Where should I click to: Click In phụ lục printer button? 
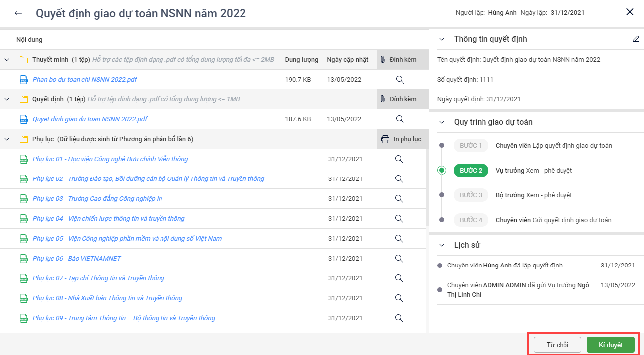pyautogui.click(x=401, y=139)
